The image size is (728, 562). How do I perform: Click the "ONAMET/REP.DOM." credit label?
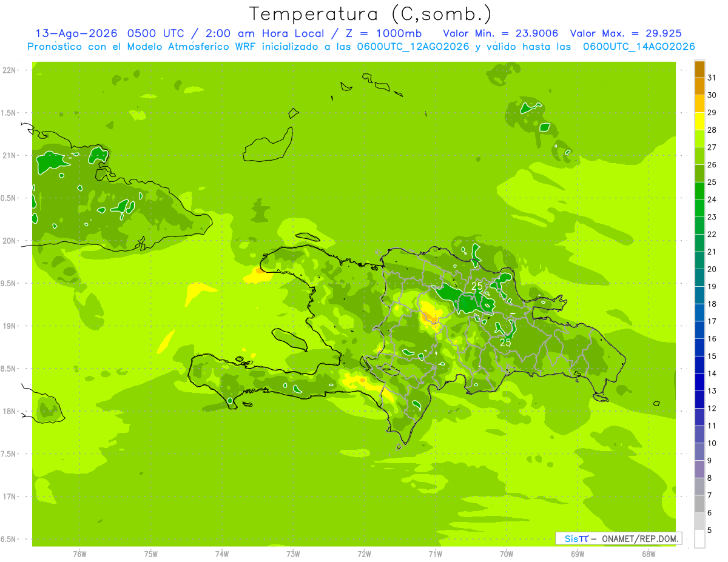[639, 538]
